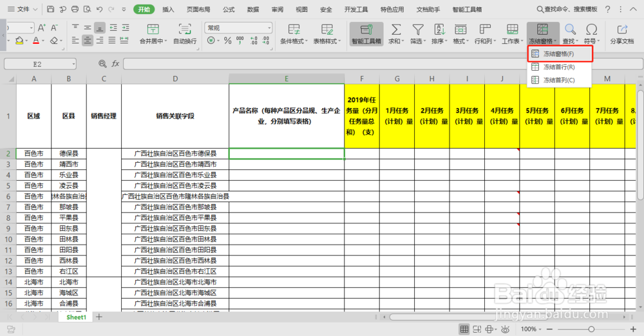Click Share Document (分享文档) icon
Image resolution: width=644 pixels, height=336 pixels.
622,29
